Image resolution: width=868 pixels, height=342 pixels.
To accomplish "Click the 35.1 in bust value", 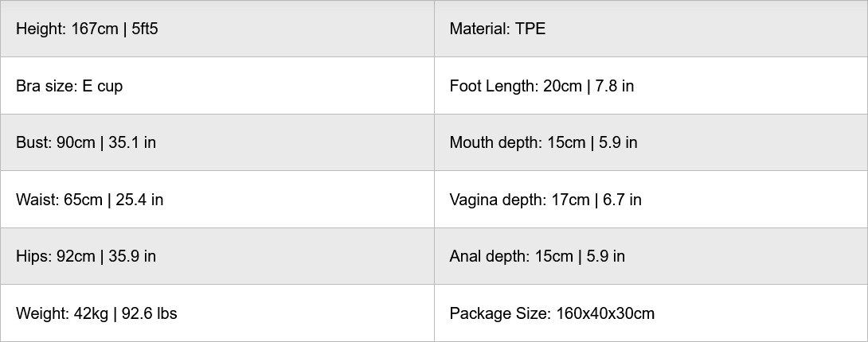I will [132, 143].
